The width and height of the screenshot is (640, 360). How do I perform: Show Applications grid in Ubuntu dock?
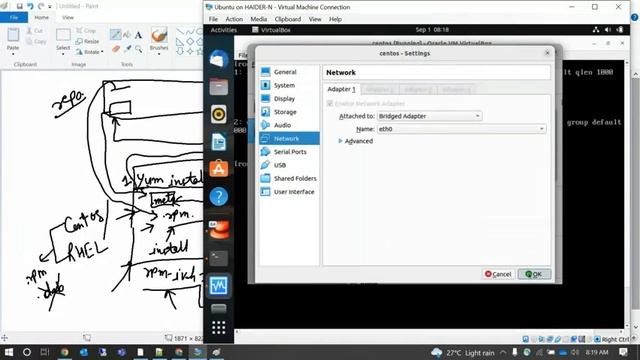[x=219, y=327]
